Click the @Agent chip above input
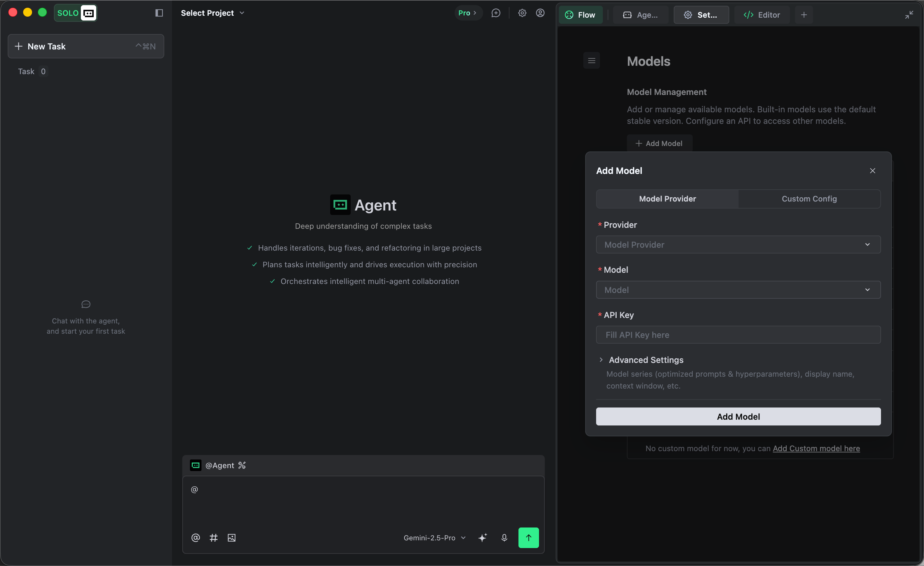The width and height of the screenshot is (924, 566). pos(212,465)
